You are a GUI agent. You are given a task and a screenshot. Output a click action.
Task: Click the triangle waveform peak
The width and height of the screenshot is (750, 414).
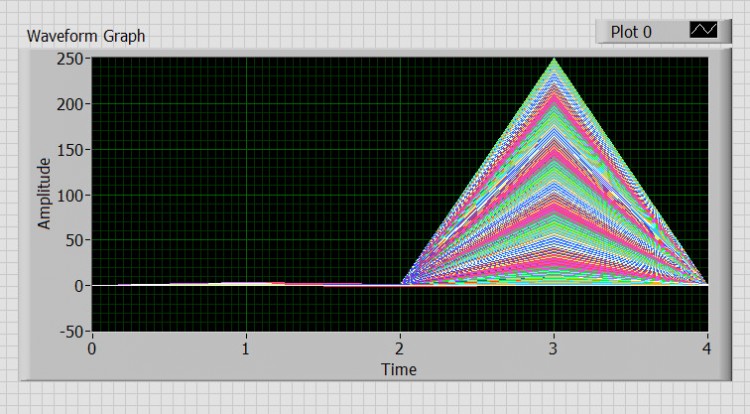[554, 60]
